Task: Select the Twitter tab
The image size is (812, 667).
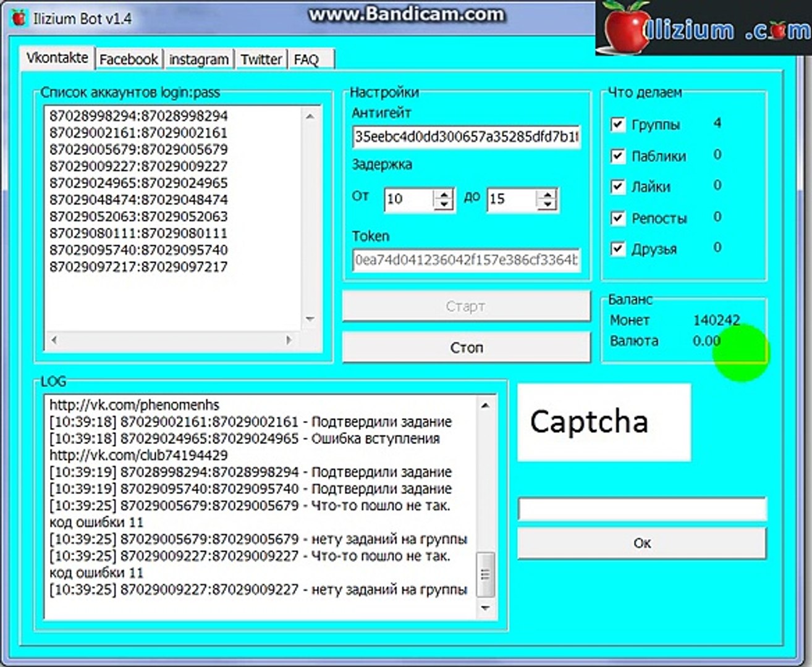Action: (x=261, y=59)
